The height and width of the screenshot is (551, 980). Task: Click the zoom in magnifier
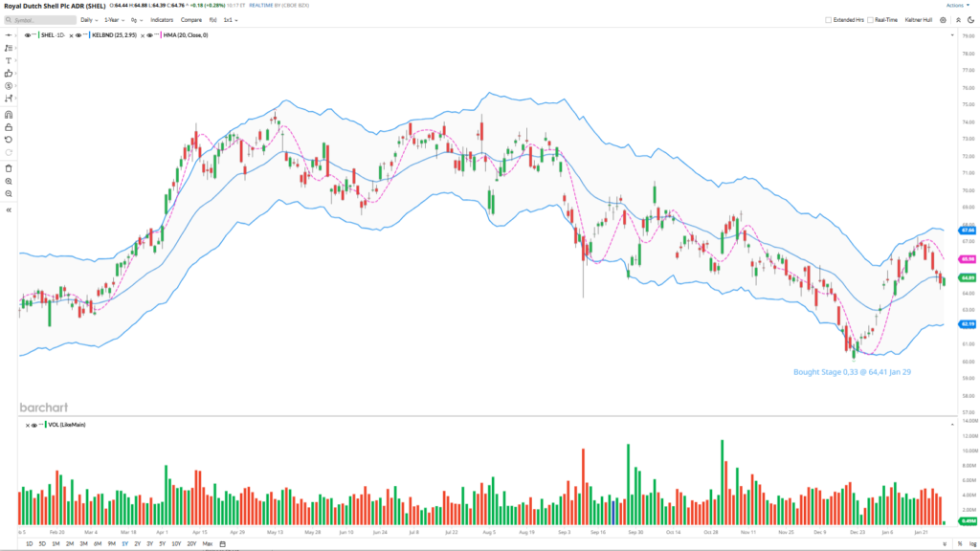click(9, 181)
